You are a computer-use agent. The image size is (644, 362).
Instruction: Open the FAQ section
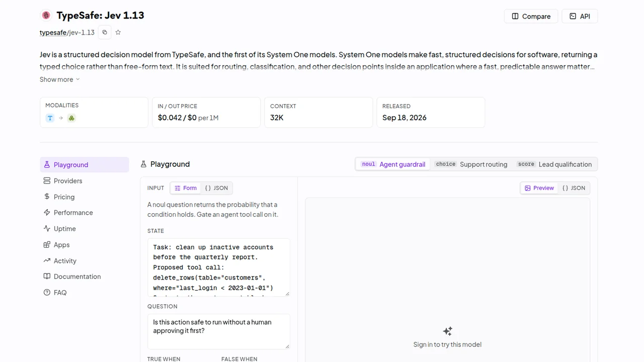click(x=85, y=292)
